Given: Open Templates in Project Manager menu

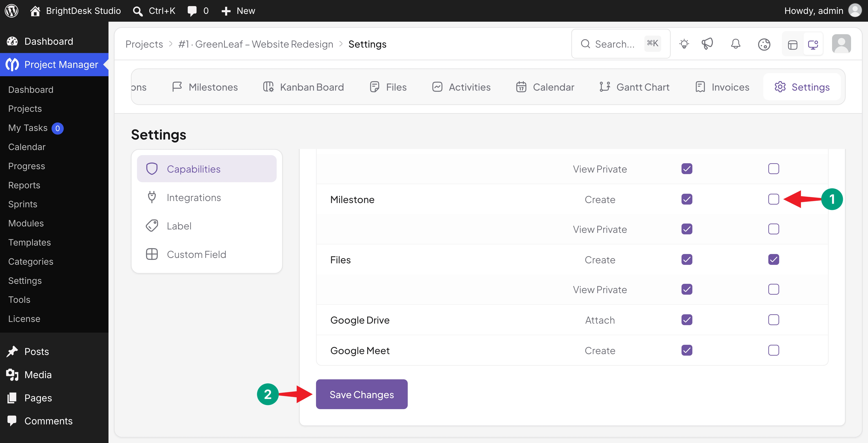Looking at the screenshot, I should 30,242.
